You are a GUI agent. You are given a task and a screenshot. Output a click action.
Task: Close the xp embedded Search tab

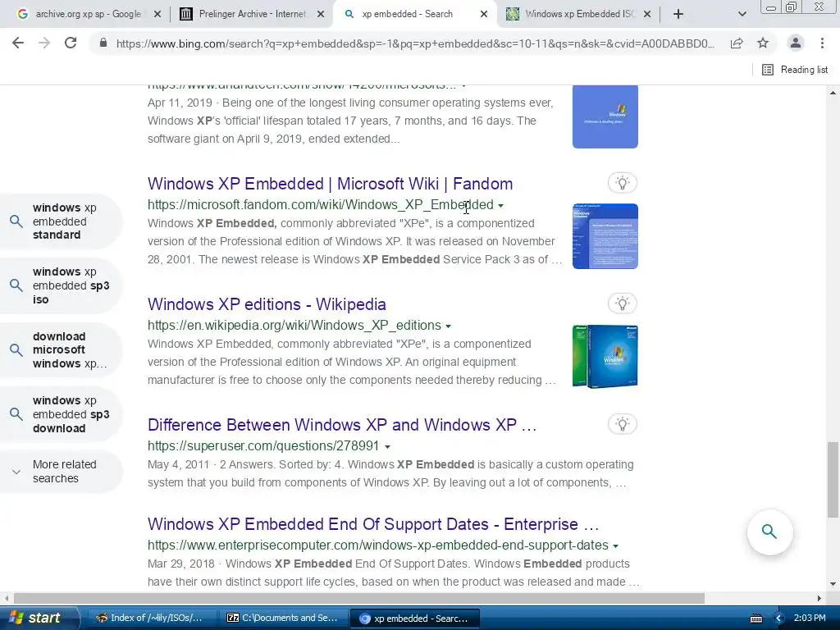pyautogui.click(x=484, y=15)
